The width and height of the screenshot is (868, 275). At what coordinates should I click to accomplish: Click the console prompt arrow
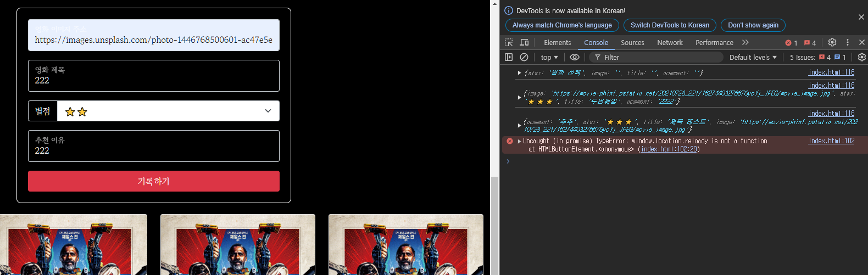[508, 161]
